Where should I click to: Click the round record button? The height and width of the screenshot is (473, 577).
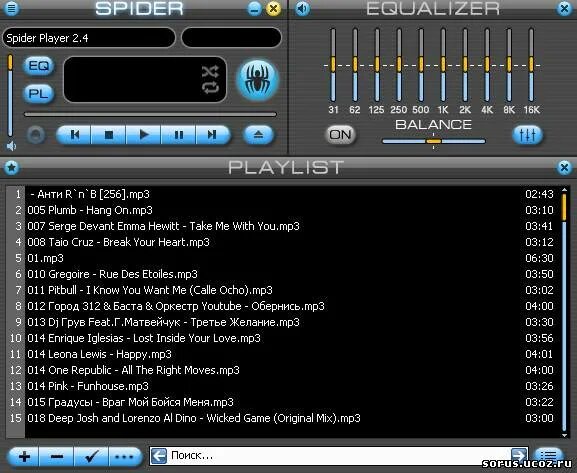(x=36, y=135)
